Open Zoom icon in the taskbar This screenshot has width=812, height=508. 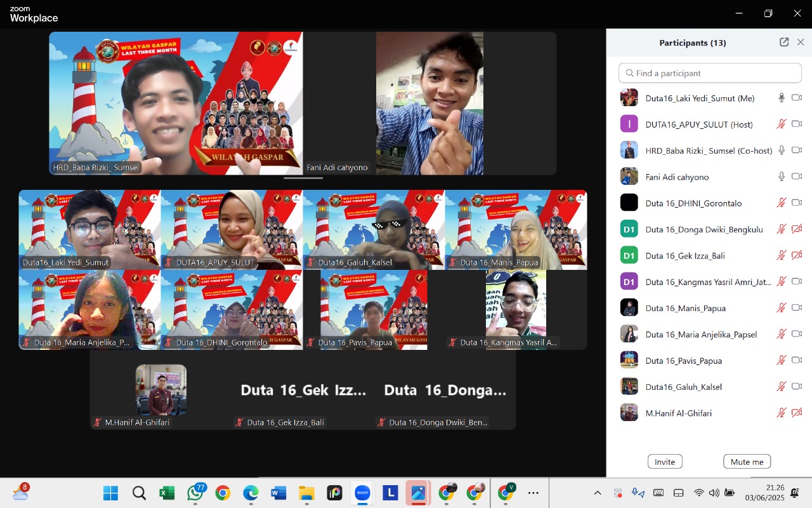pos(362,493)
